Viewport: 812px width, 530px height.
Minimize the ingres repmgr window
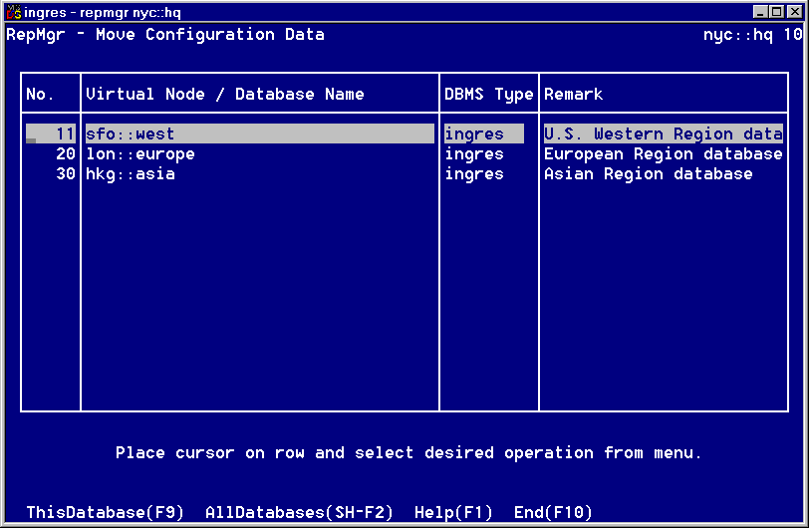pos(763,13)
